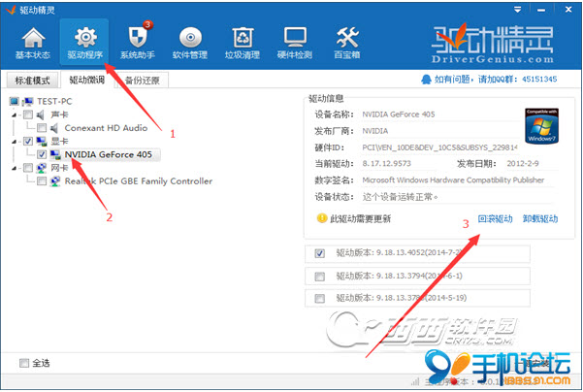Click the release date 2012-2-9
This screenshot has height=392, width=583.
coord(523,164)
